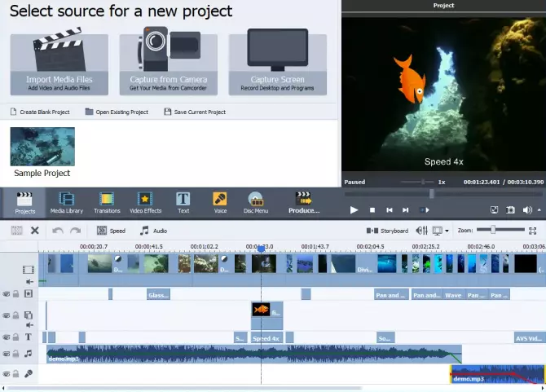
Task: Open the Sample Project thumbnail
Action: (x=42, y=147)
